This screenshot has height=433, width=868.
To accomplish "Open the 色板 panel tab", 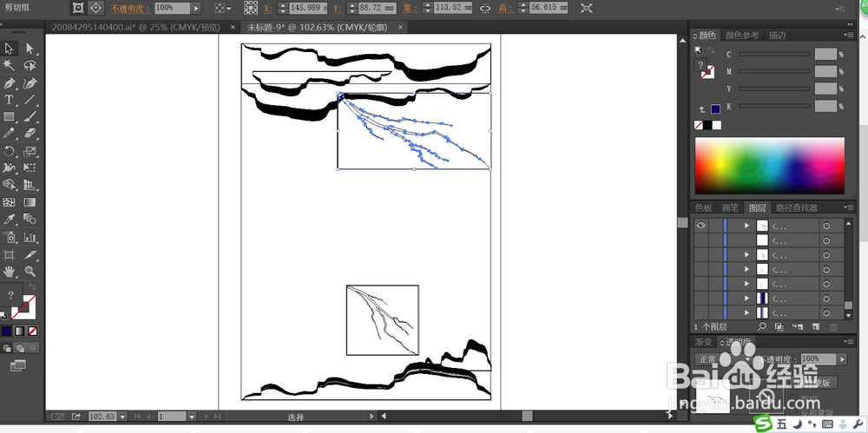I will pos(704,207).
